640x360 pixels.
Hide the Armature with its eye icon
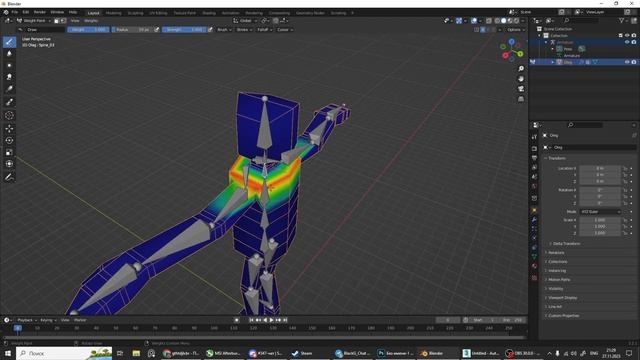[x=627, y=42]
